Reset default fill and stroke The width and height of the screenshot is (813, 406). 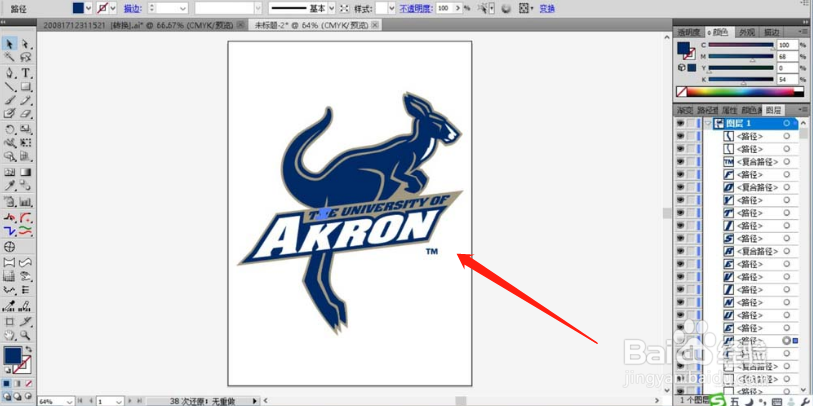tap(7, 370)
